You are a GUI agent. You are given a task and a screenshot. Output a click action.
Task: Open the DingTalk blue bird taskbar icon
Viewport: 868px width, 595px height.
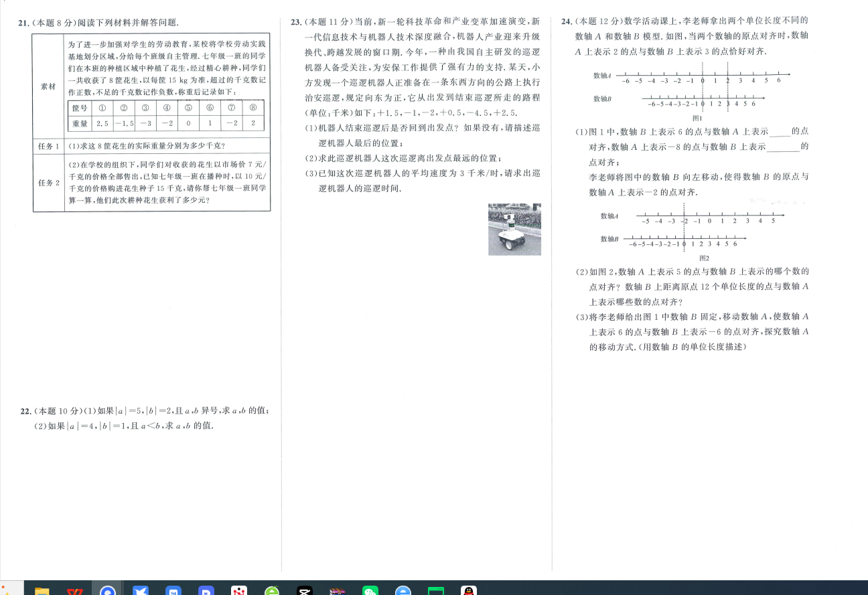[140, 590]
